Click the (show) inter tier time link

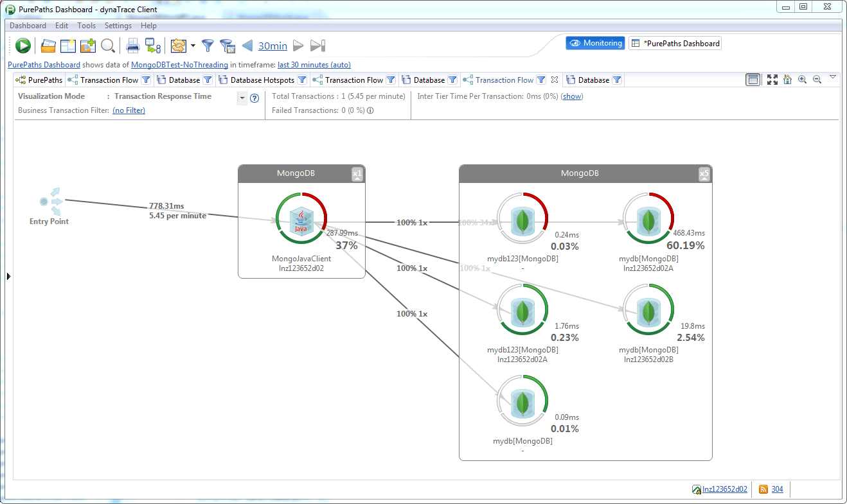pyautogui.click(x=572, y=96)
